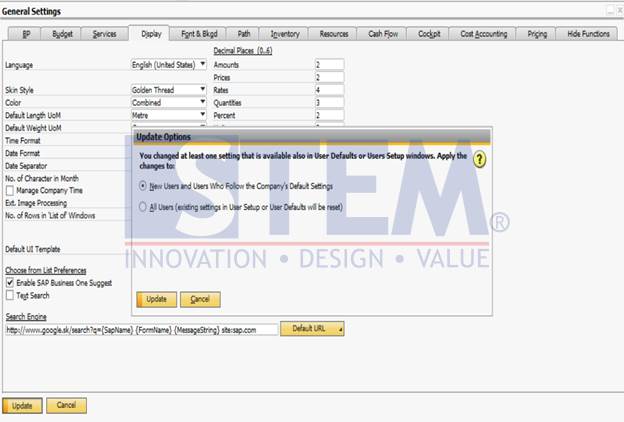The width and height of the screenshot is (624, 422).
Task: Click Update at bottom of General Settings
Action: pyautogui.click(x=22, y=406)
